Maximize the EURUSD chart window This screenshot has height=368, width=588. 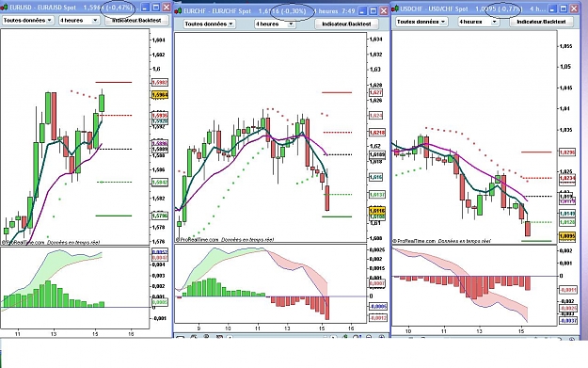156,8
